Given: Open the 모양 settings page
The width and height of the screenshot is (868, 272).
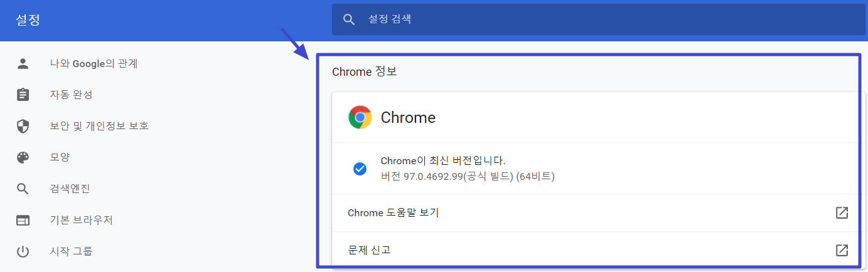Looking at the screenshot, I should pos(60,157).
